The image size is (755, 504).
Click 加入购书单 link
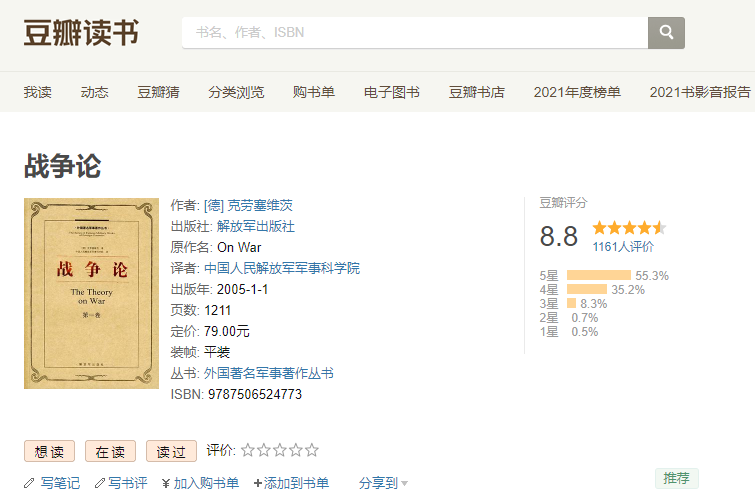pos(206,483)
